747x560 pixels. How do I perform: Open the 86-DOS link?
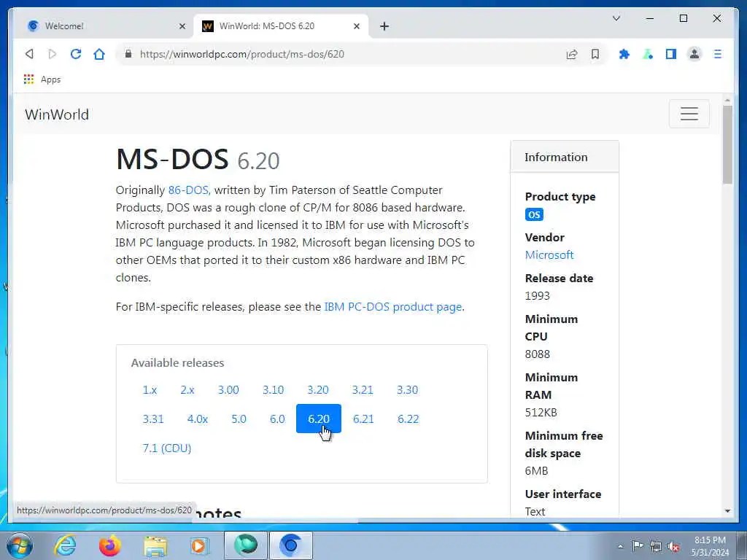189,190
